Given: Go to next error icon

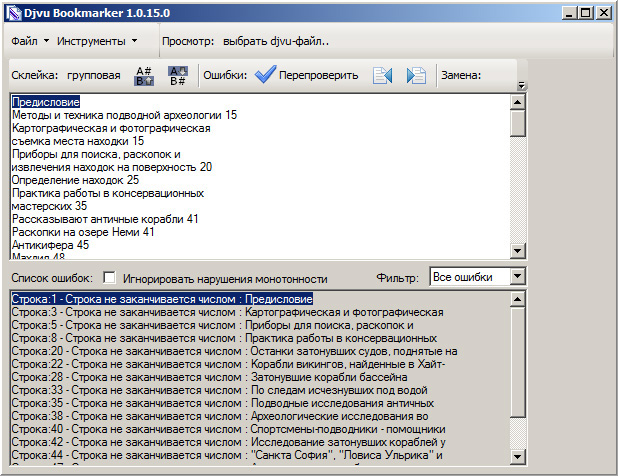Looking at the screenshot, I should (x=416, y=75).
